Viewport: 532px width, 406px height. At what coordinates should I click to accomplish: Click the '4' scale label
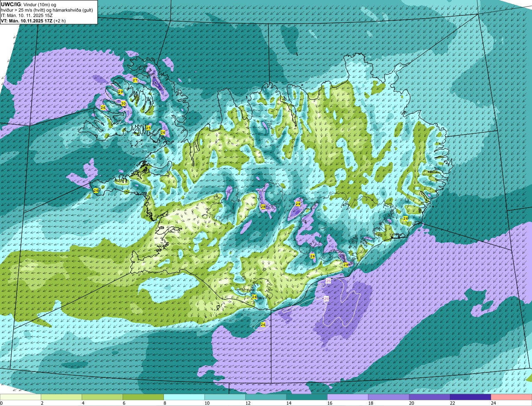tap(83, 403)
